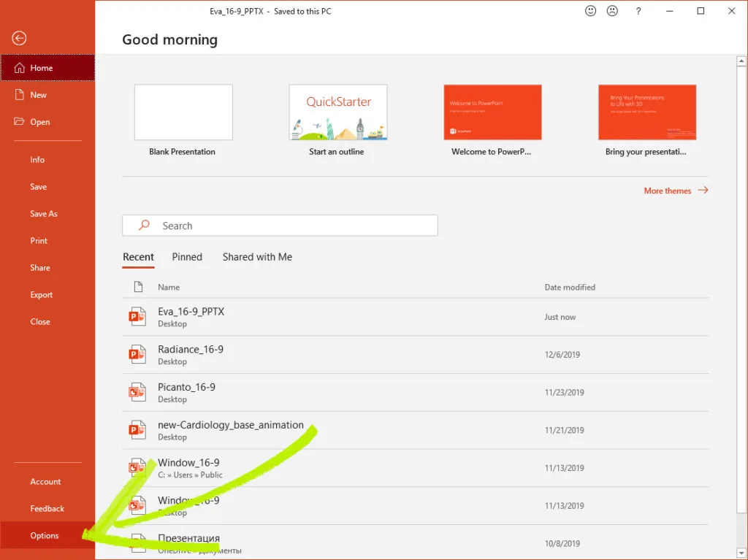Choose Save As in sidebar
This screenshot has width=748, height=560.
click(x=43, y=214)
